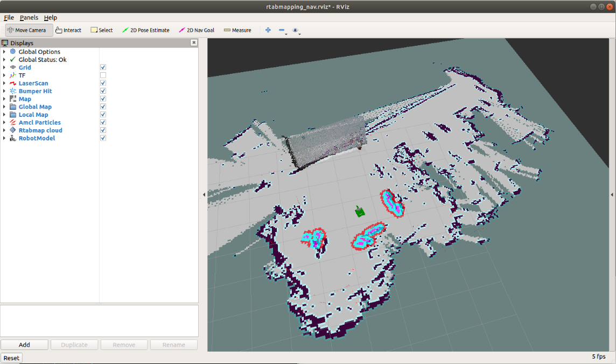The width and height of the screenshot is (616, 364).
Task: Expand the LaserScan display properties
Action: tap(4, 83)
